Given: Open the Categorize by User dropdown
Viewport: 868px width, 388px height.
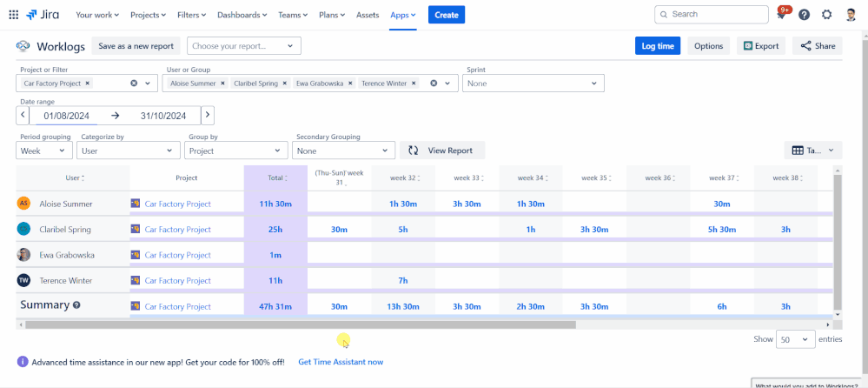Looking at the screenshot, I should point(129,151).
